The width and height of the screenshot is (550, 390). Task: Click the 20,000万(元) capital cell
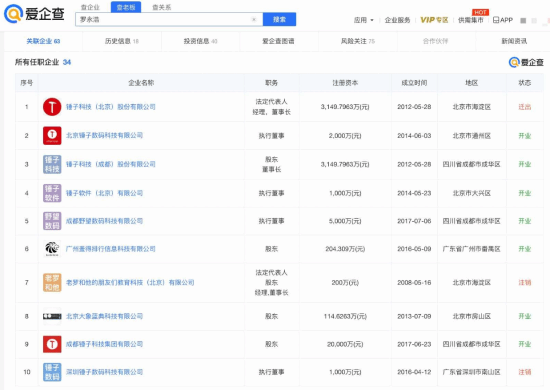pyautogui.click(x=345, y=344)
